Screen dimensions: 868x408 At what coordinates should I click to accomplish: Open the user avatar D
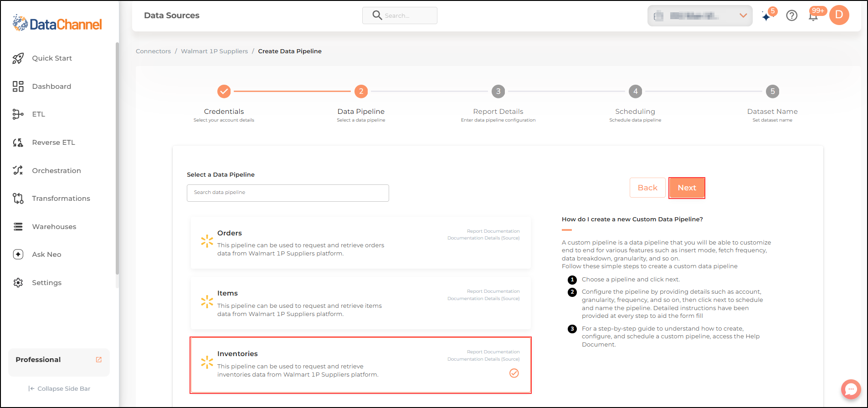coord(839,15)
